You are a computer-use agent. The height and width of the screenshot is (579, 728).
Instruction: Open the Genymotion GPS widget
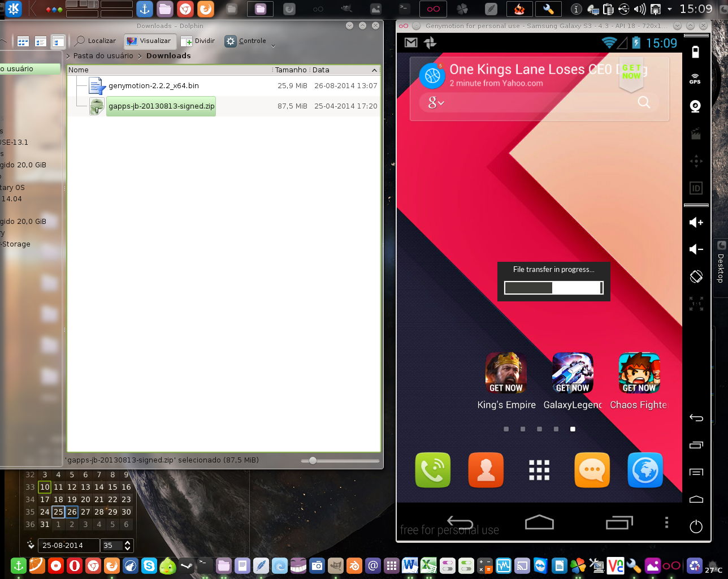coord(695,79)
